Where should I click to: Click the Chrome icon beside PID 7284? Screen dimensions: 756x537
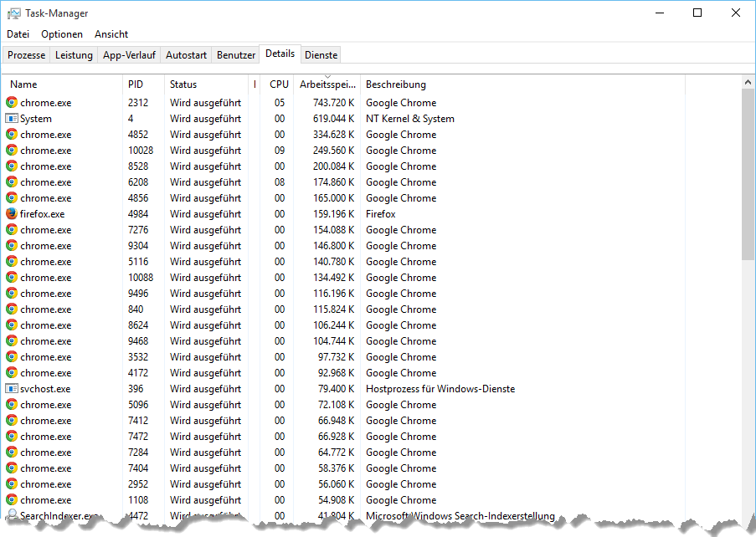(12, 452)
